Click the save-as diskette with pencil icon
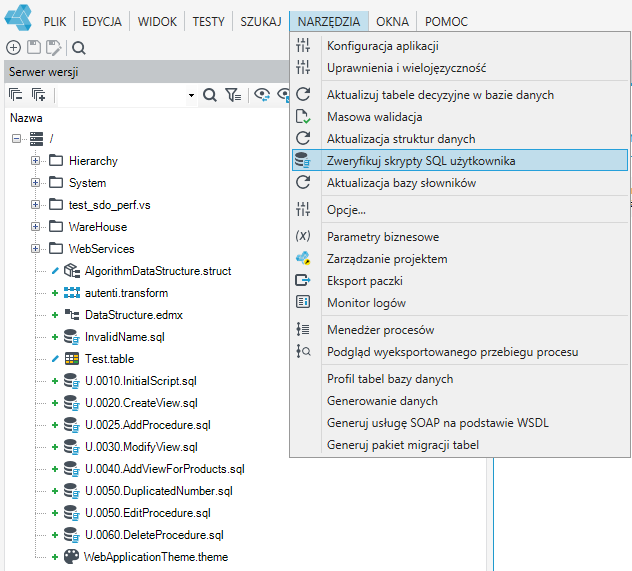This screenshot has height=571, width=632. coord(54,48)
